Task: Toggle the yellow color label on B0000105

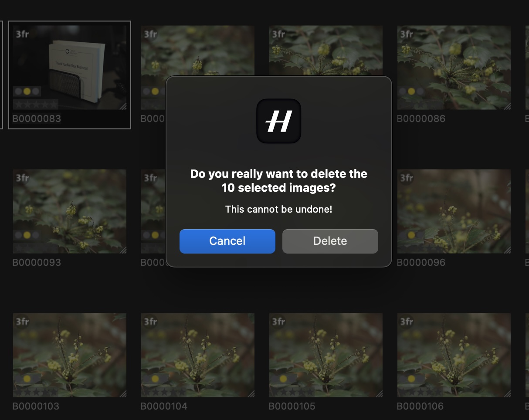Action: (283, 379)
